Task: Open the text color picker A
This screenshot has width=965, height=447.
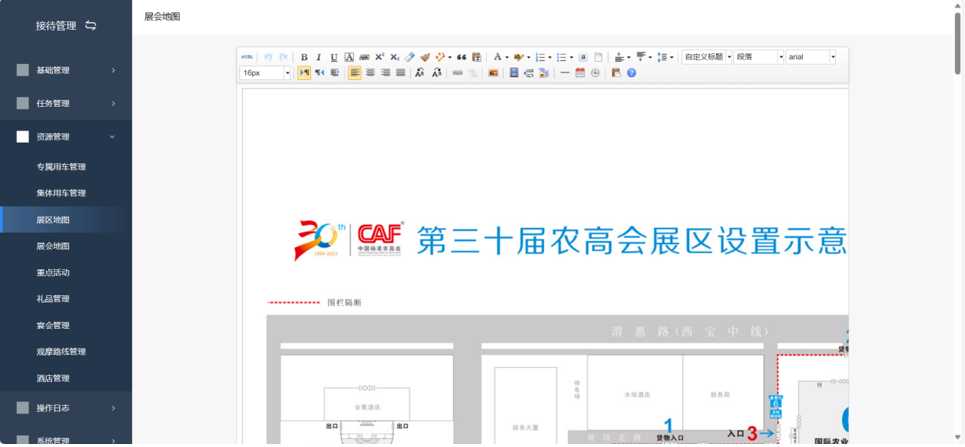Action: point(497,57)
